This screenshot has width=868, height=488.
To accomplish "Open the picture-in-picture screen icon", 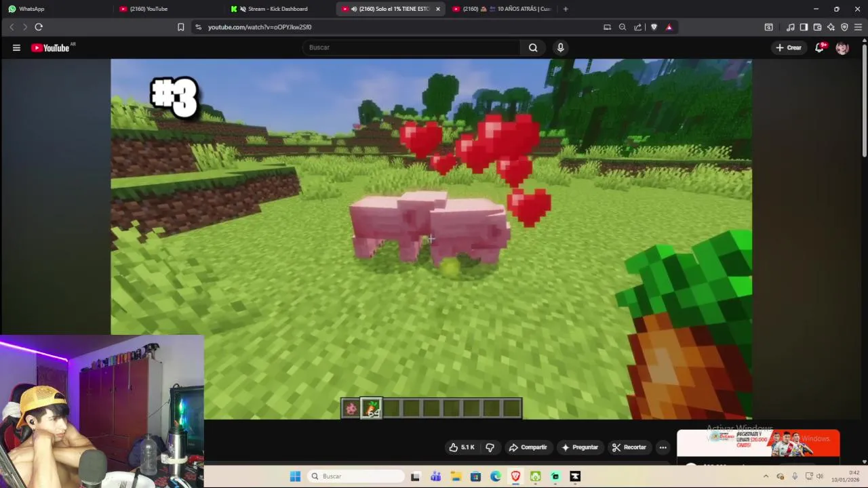I will 607,27.
